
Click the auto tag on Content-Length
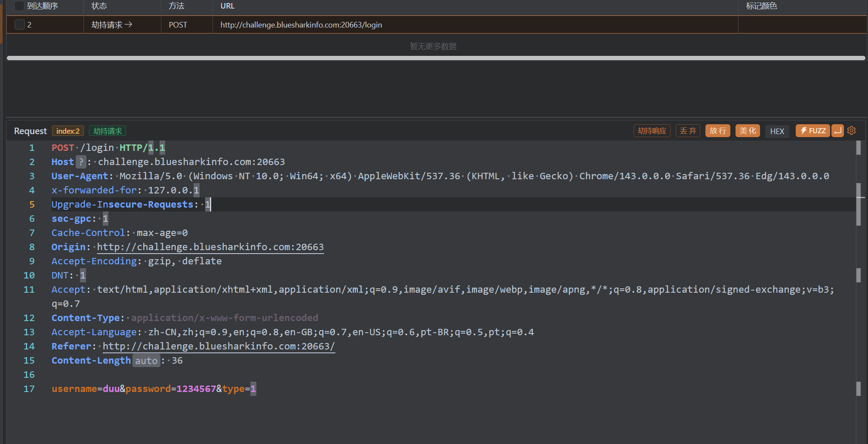tap(146, 361)
